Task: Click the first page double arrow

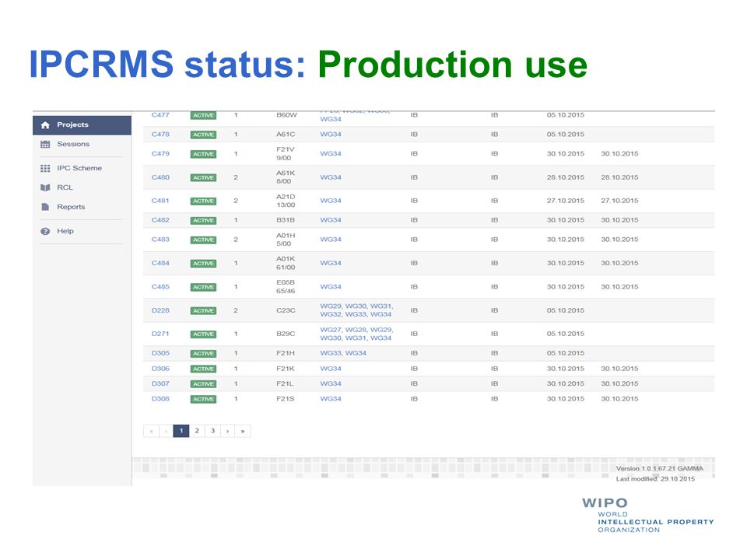Action: [x=151, y=431]
